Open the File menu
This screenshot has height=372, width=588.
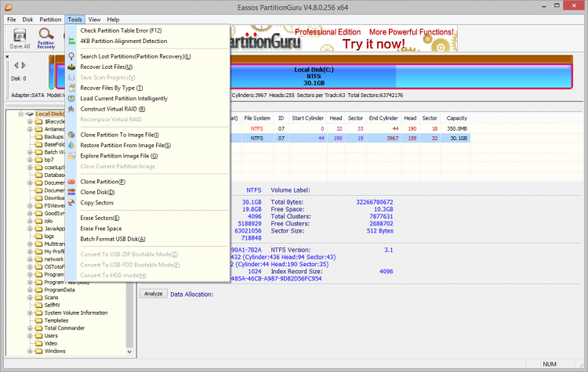[12, 20]
